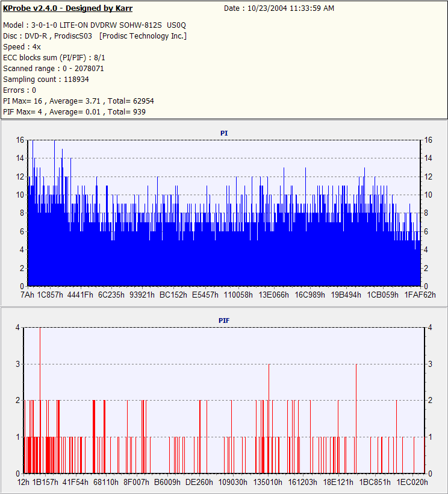Click the KProbe v2.4.0 title heading
Viewport: 448px width, 494px height.
point(67,8)
